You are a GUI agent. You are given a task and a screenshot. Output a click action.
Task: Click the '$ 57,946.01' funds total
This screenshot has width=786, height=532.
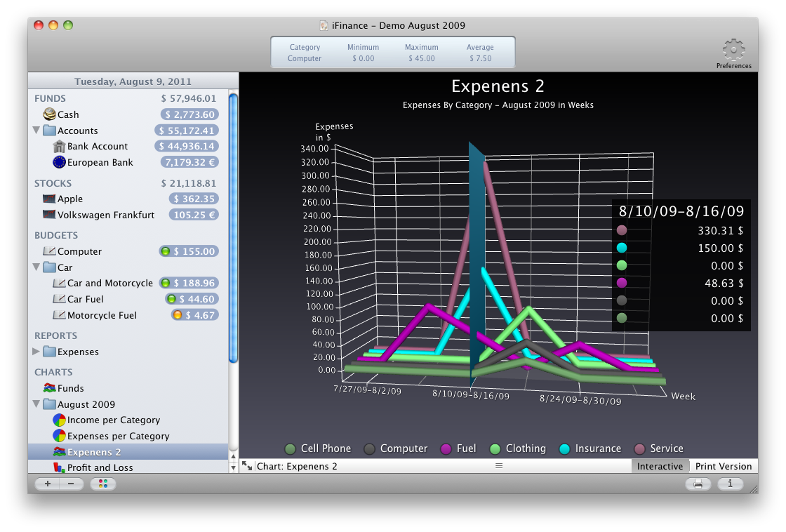click(x=189, y=98)
